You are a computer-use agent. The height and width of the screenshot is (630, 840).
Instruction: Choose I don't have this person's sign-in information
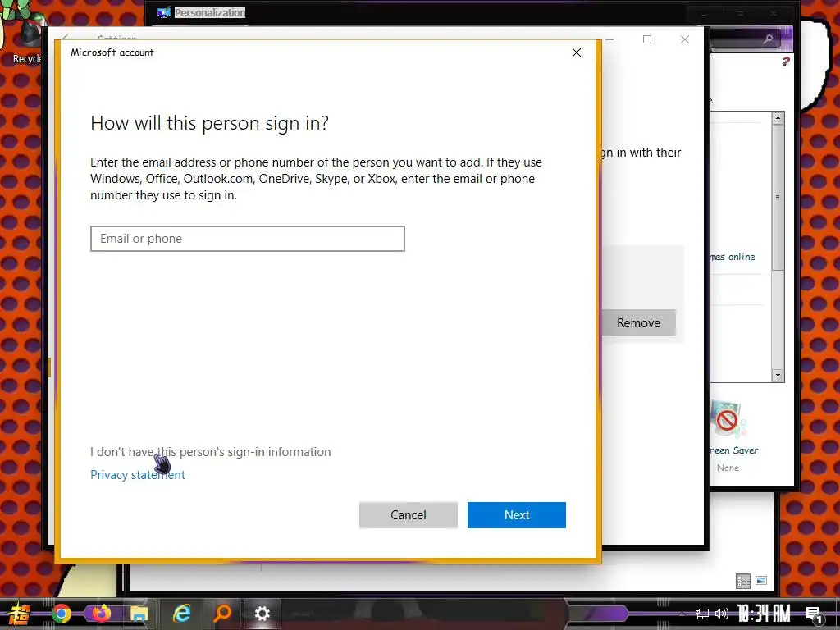(x=211, y=452)
